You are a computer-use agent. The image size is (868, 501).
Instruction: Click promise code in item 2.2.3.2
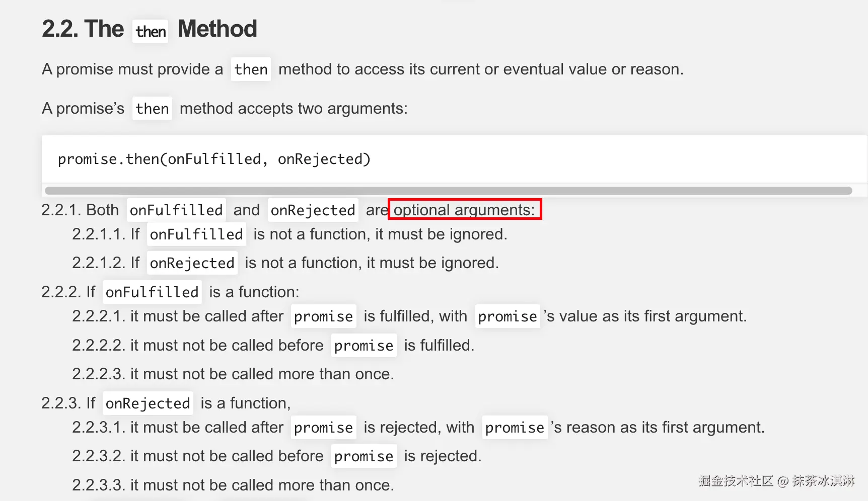[364, 456]
